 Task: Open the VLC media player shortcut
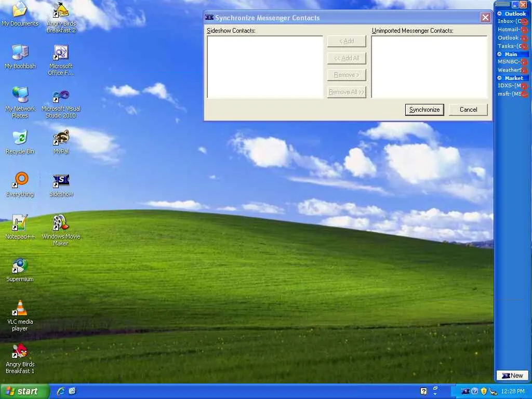[x=20, y=315]
